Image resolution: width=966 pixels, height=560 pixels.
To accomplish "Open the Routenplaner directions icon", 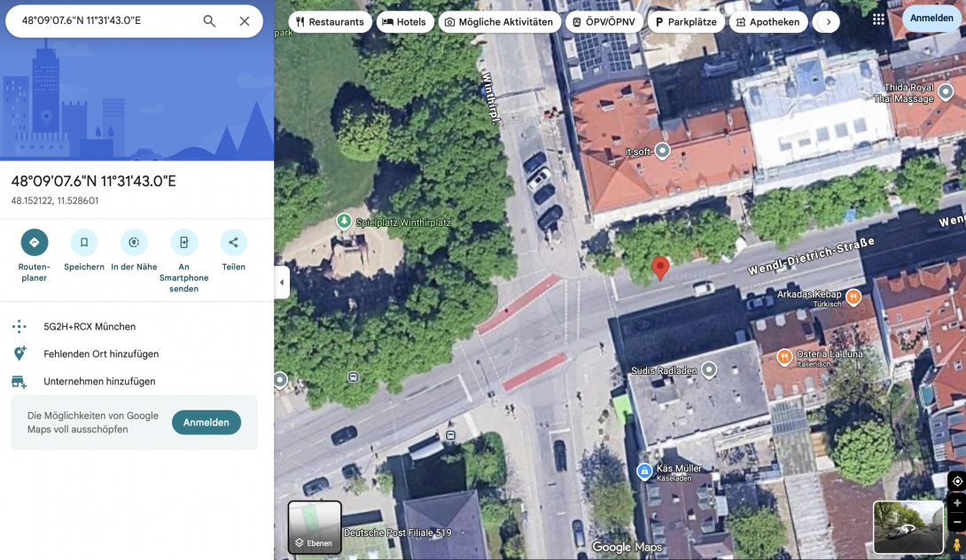I will pyautogui.click(x=35, y=242).
